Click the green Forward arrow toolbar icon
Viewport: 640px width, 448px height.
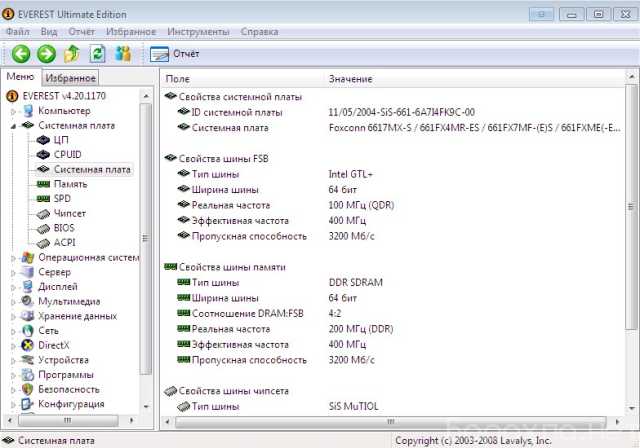tap(46, 54)
